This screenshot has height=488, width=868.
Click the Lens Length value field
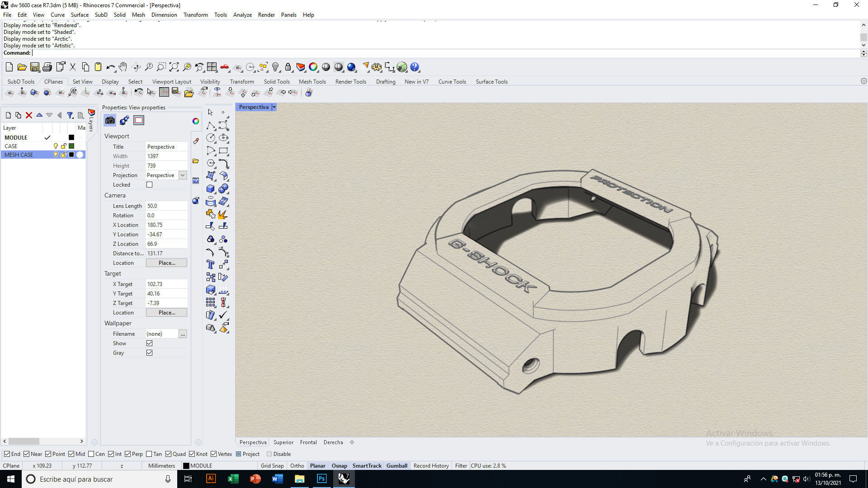click(x=166, y=206)
